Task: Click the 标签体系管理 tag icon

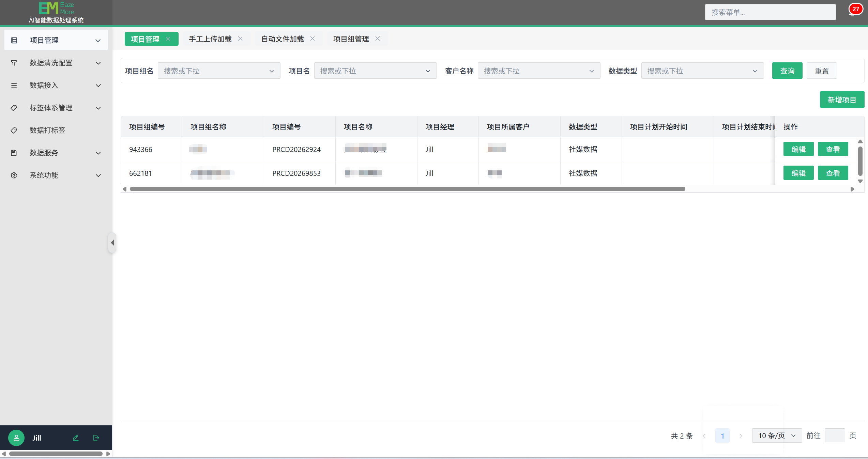Action: 14,108
